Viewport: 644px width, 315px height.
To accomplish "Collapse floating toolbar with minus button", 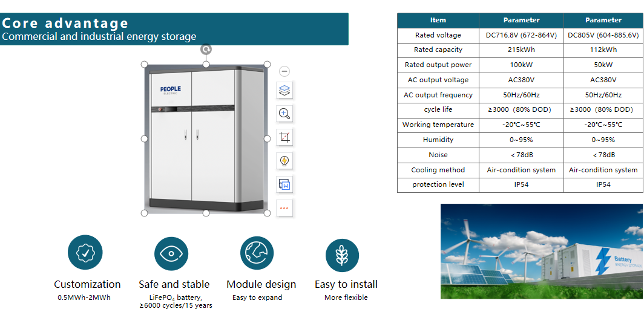I will (x=284, y=71).
